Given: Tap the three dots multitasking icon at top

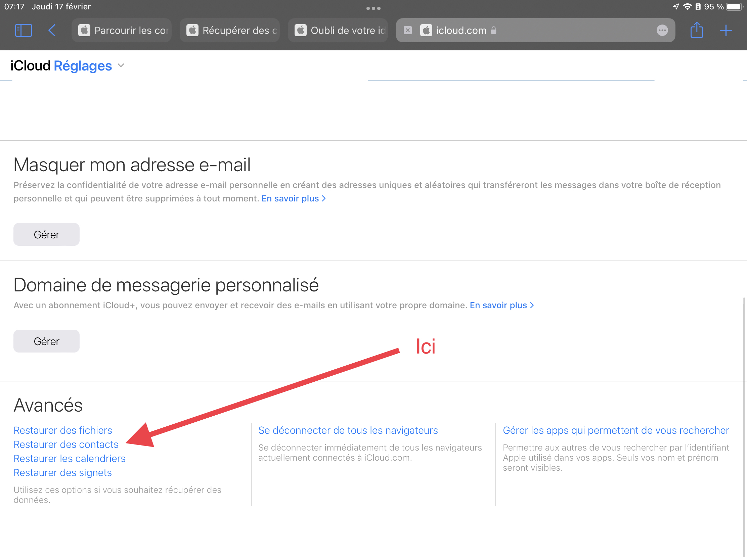Looking at the screenshot, I should tap(373, 8).
